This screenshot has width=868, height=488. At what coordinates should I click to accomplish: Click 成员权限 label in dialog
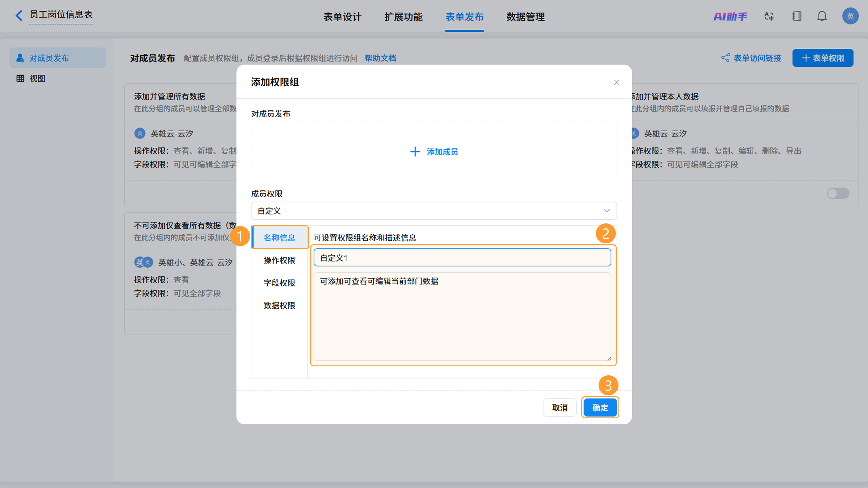267,194
